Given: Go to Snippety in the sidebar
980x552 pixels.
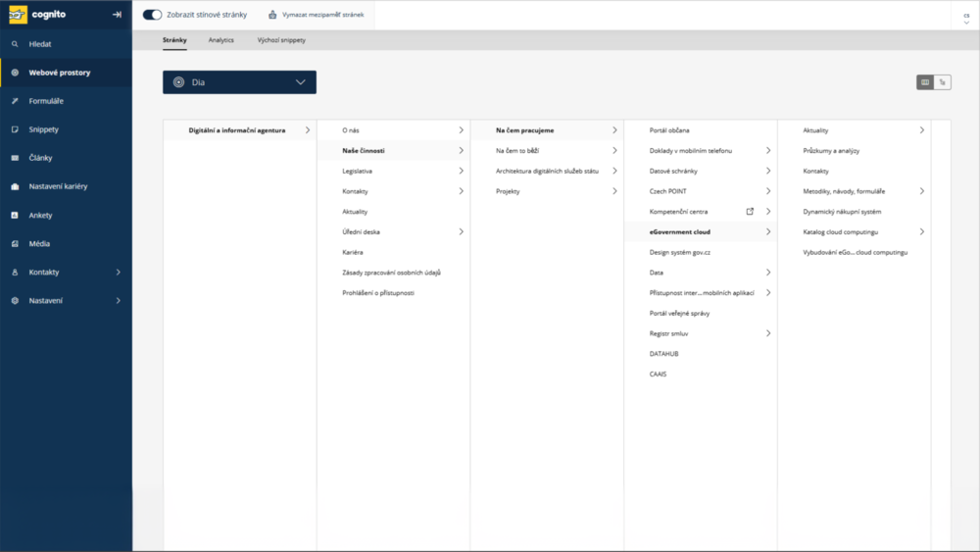Looking at the screenshot, I should pyautogui.click(x=43, y=129).
